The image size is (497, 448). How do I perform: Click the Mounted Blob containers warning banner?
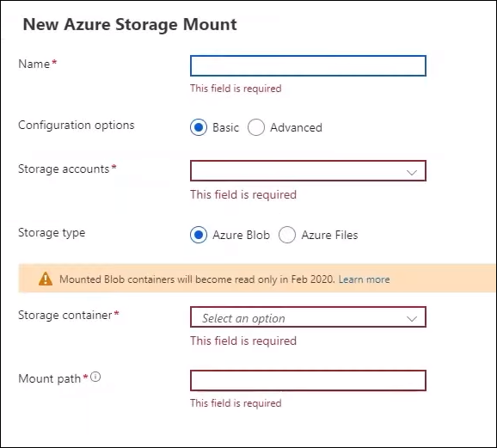click(257, 278)
